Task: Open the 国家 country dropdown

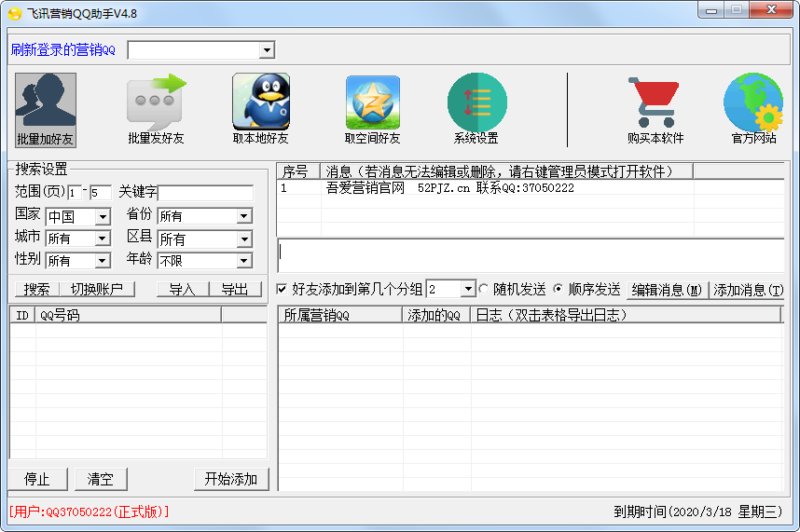Action: 102,217
